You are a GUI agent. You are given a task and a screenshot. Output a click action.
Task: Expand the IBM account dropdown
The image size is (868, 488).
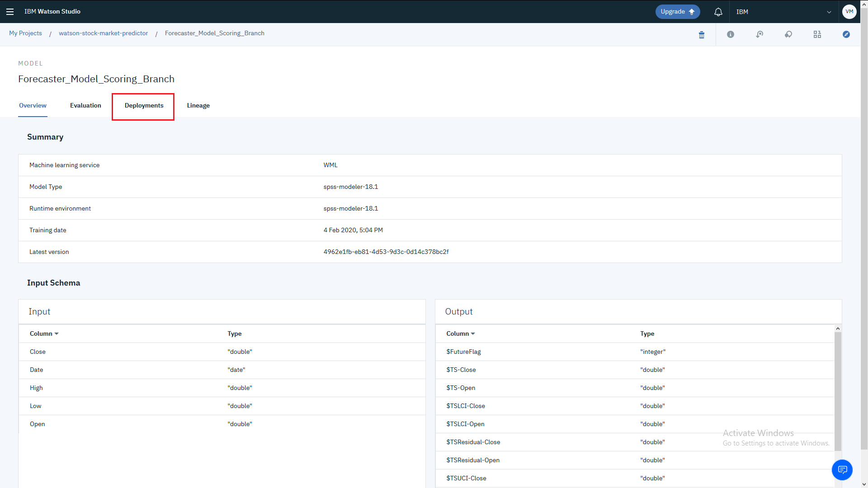(829, 12)
